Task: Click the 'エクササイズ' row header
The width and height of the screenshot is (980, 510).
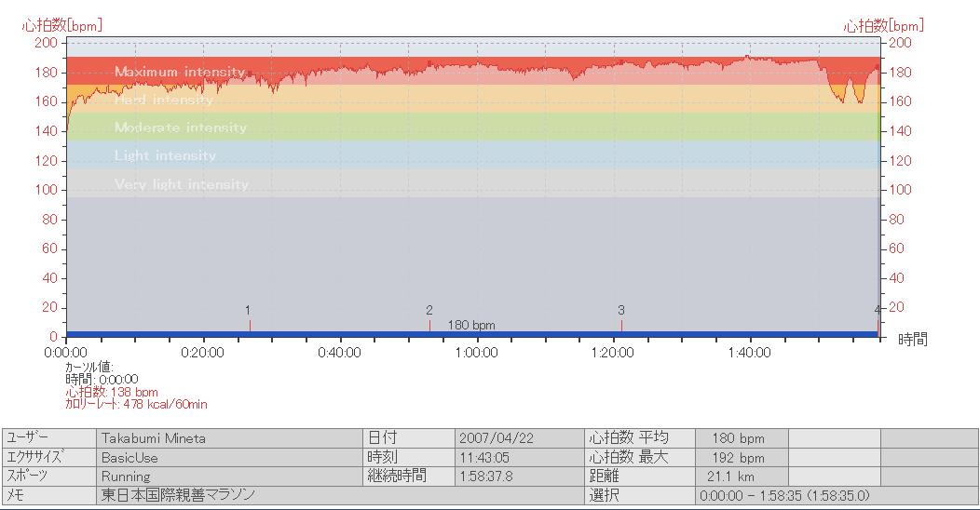Action: pos(49,458)
